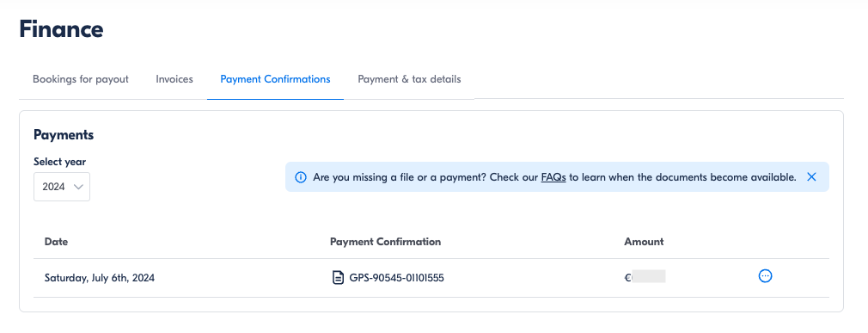Click the Amount column header

tap(644, 242)
